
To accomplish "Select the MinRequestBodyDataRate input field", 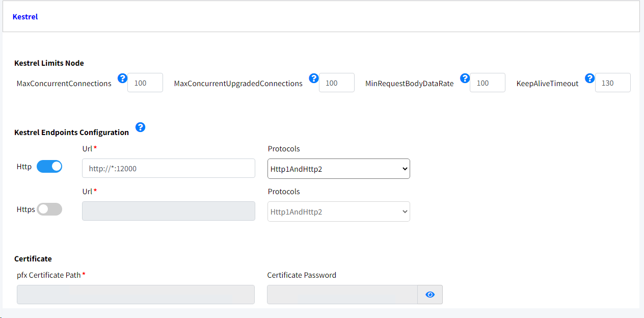I will click(x=488, y=83).
